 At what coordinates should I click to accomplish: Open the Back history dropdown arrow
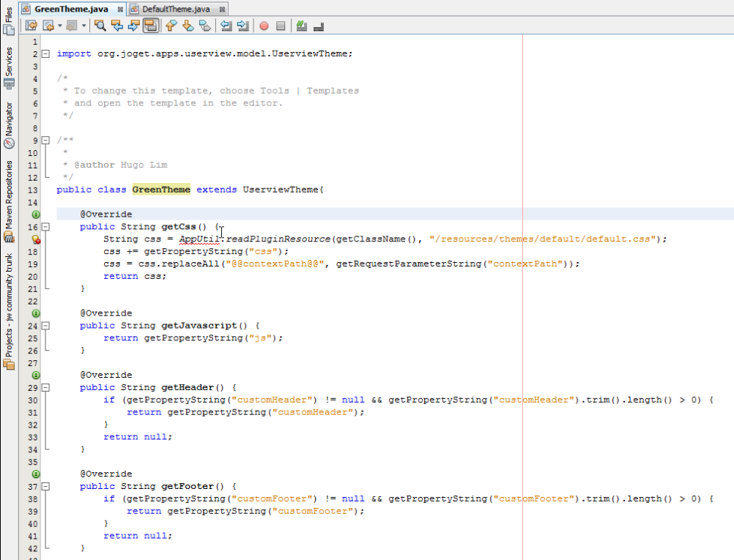60,26
